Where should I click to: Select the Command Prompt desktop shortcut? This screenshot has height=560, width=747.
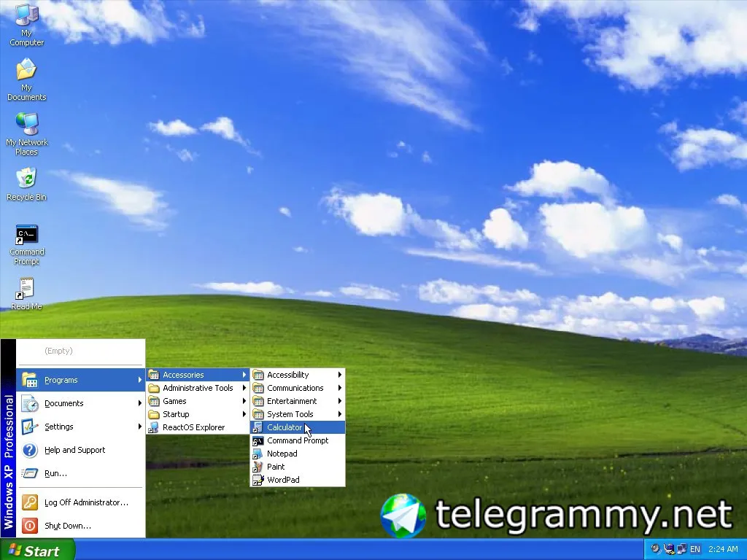point(27,245)
